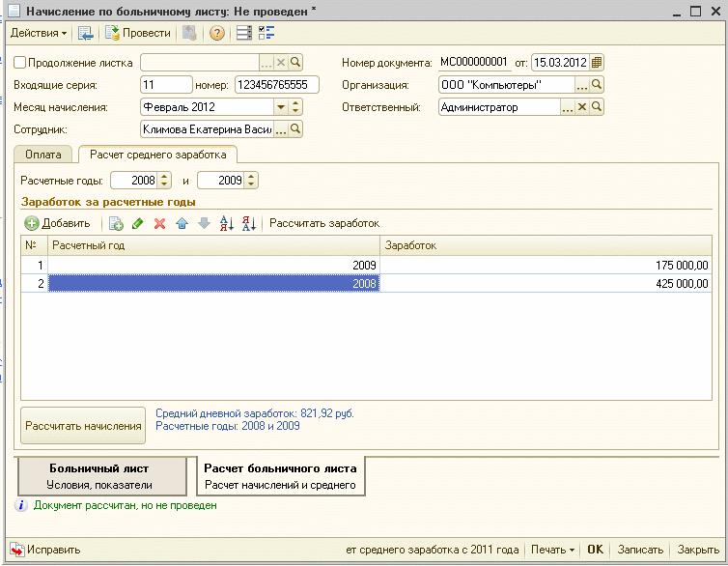Select the Расчет среднего заработка tab
The height and width of the screenshot is (566, 728).
tap(157, 155)
